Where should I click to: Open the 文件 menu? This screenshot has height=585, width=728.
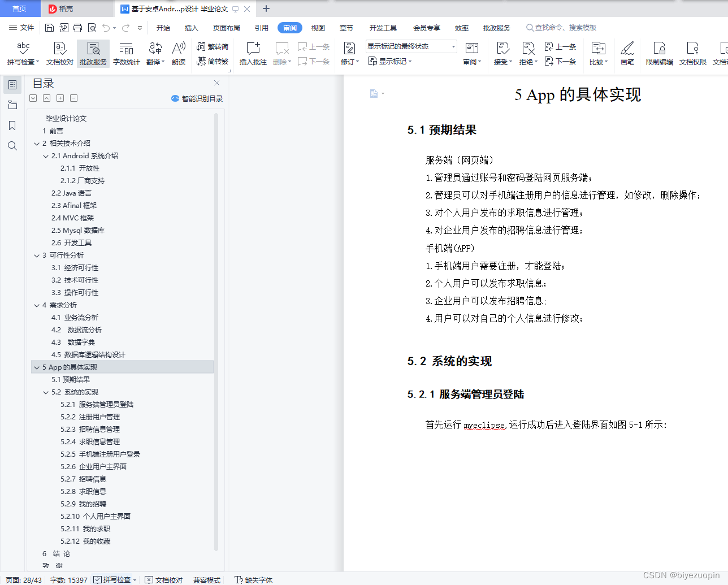point(21,28)
